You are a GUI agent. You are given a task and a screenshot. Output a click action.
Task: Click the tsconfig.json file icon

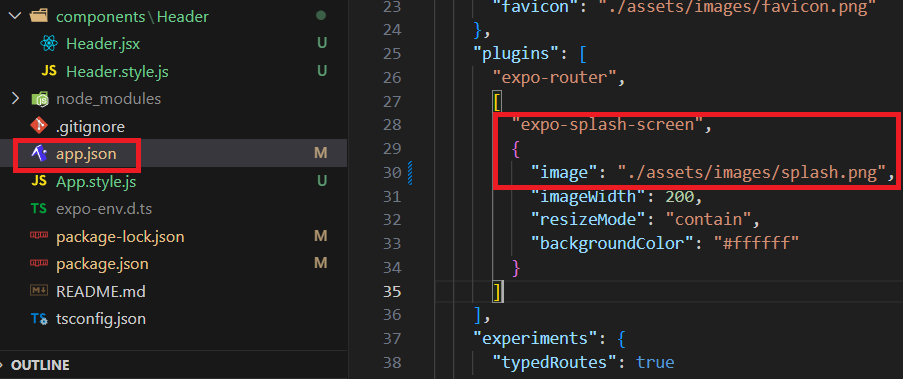click(x=39, y=319)
